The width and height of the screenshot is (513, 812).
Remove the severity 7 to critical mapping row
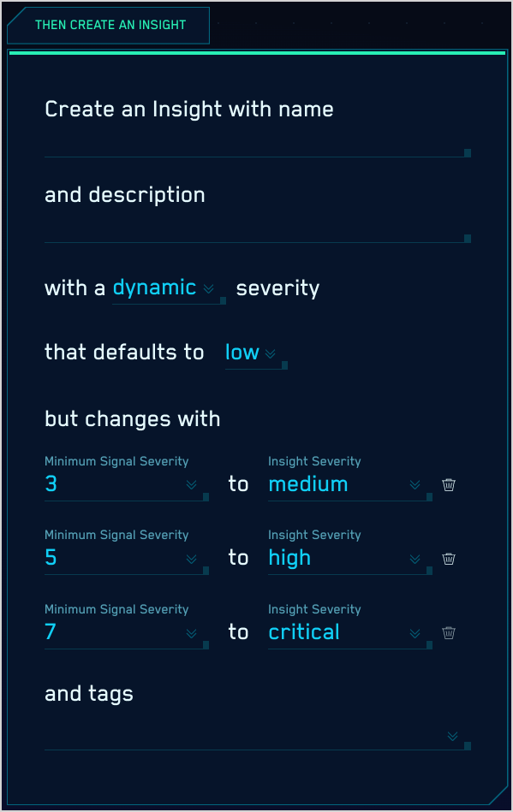[449, 632]
